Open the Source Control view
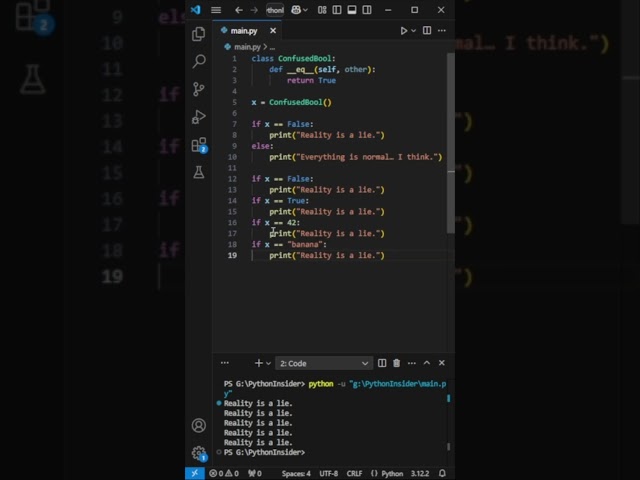640x480 pixels. pyautogui.click(x=199, y=89)
